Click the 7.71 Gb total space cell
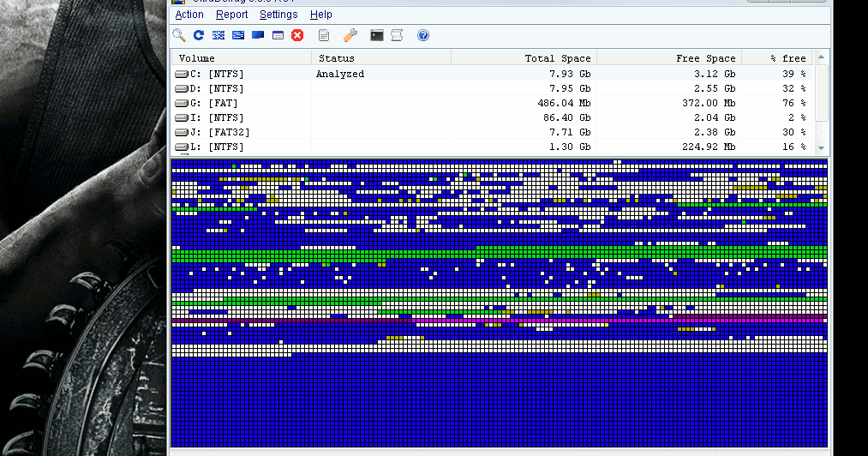 coord(570,132)
